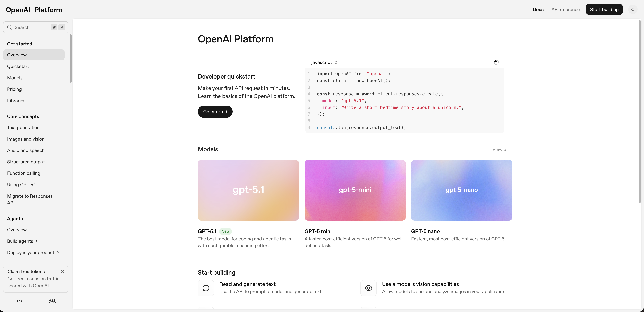Open the community people icon in the sidebar footer
The height and width of the screenshot is (312, 644).
tap(52, 301)
